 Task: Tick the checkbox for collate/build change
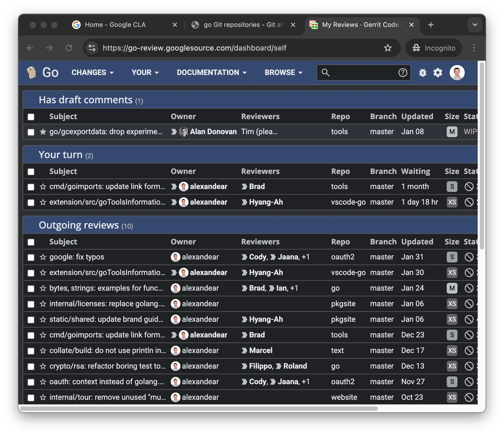(x=31, y=351)
